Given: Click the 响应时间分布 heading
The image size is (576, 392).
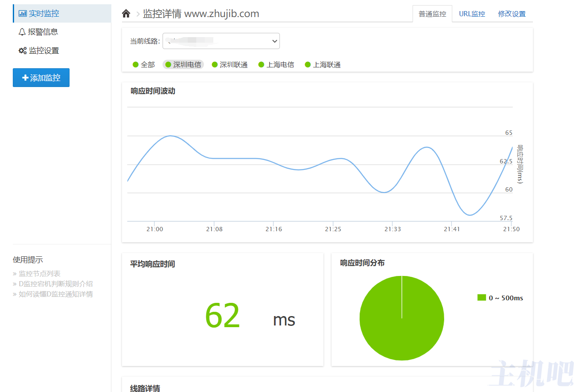Looking at the screenshot, I should click(x=362, y=263).
